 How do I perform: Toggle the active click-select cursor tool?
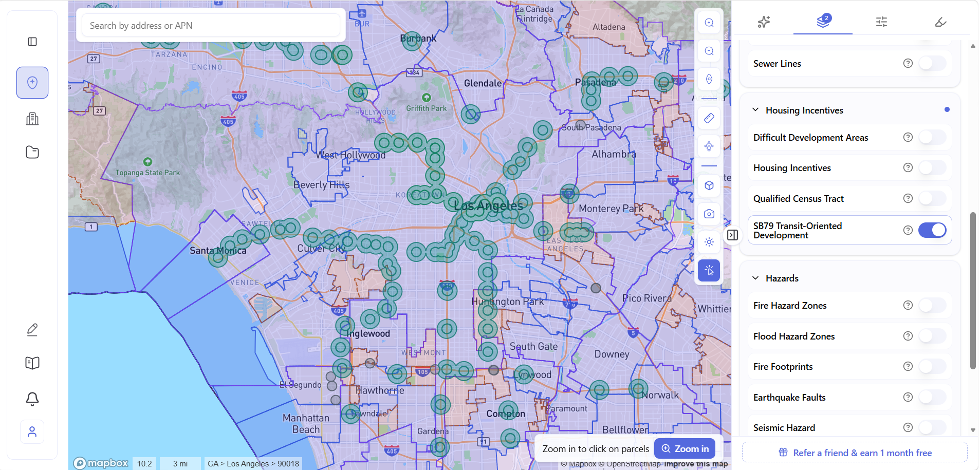point(709,270)
